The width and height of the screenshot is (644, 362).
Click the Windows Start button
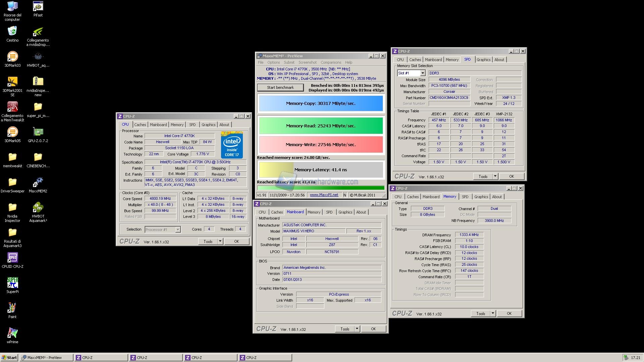pos(9,358)
